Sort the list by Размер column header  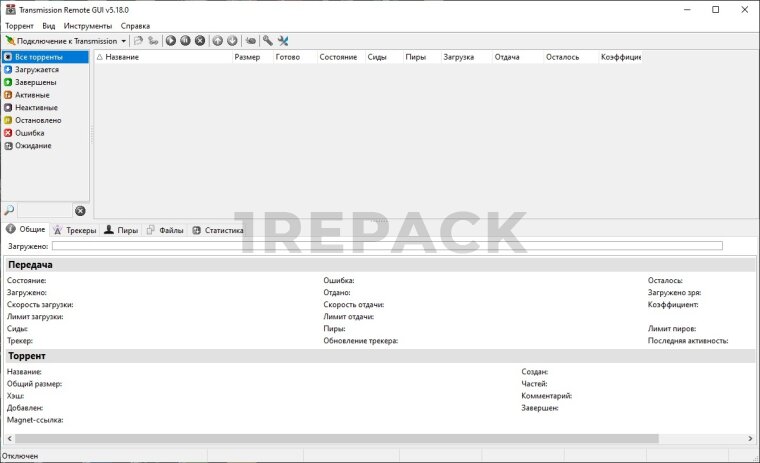point(247,57)
